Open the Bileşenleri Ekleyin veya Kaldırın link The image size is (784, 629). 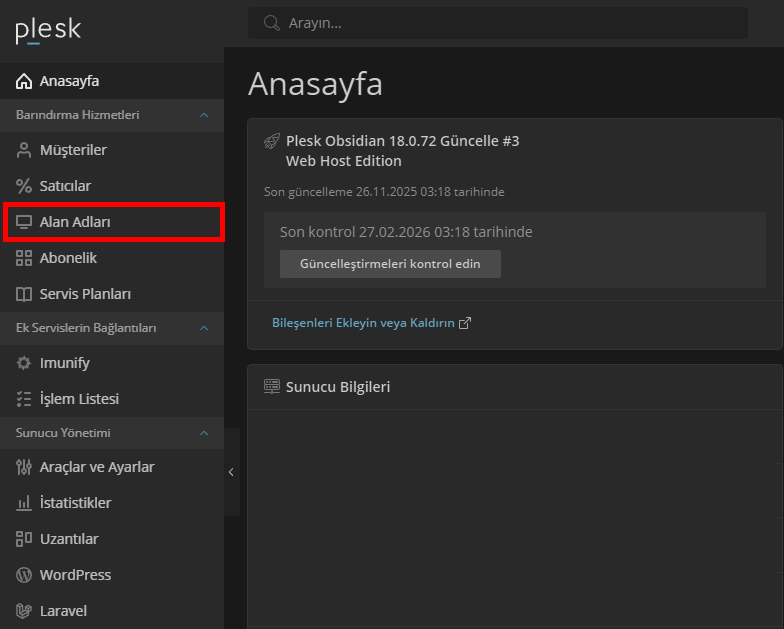(x=363, y=323)
